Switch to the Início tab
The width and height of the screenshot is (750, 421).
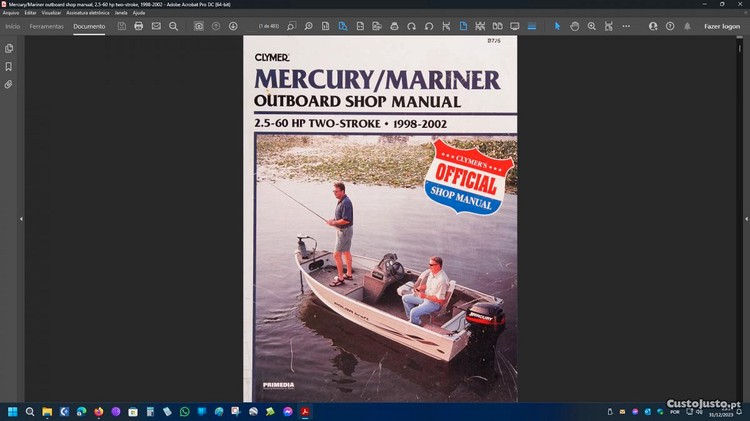click(13, 26)
